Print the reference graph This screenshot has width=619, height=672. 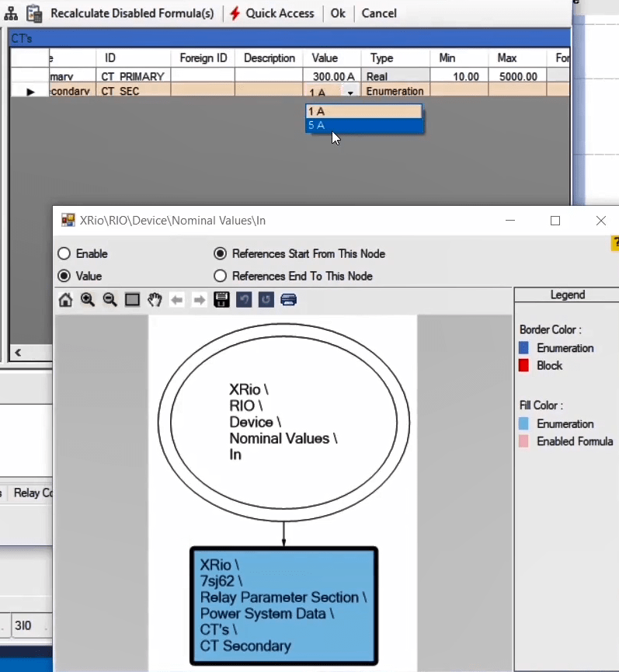click(x=289, y=300)
